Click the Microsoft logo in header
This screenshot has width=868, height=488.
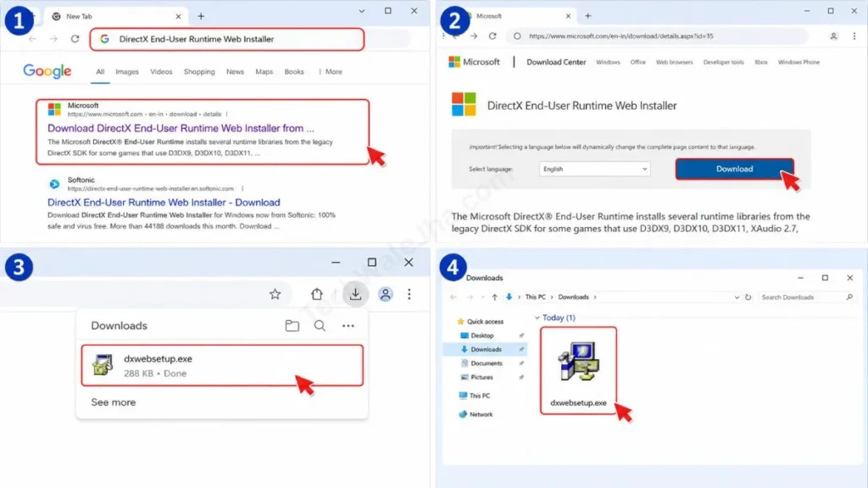tap(474, 62)
